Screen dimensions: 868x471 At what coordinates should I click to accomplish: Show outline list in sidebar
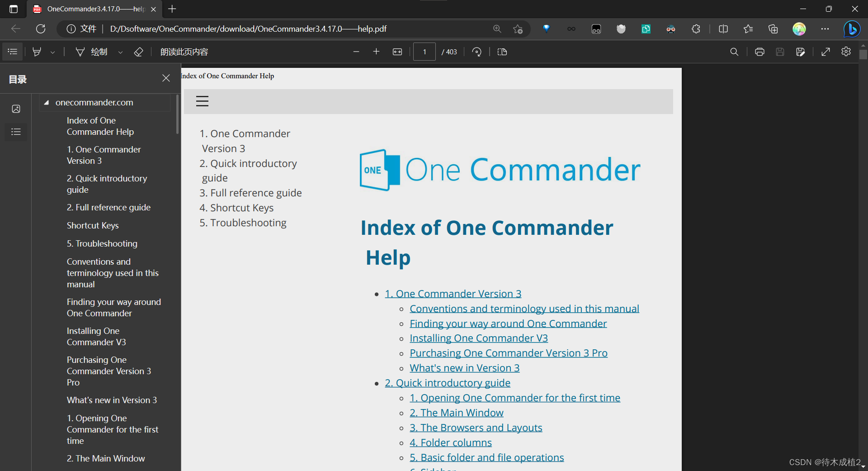[16, 132]
